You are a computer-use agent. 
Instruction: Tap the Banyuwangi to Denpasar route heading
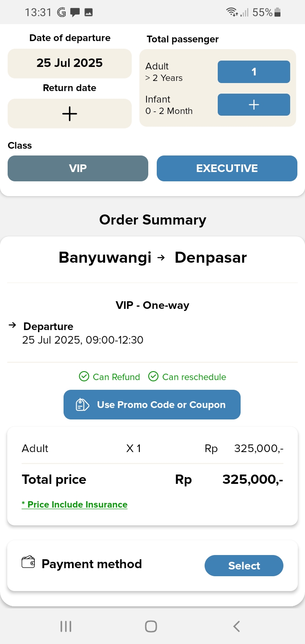tap(152, 258)
